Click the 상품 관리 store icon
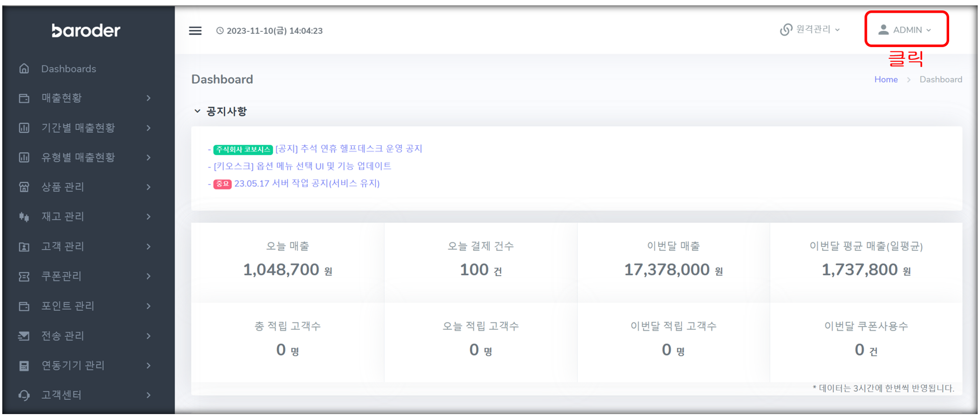980x416 pixels. pos(24,187)
